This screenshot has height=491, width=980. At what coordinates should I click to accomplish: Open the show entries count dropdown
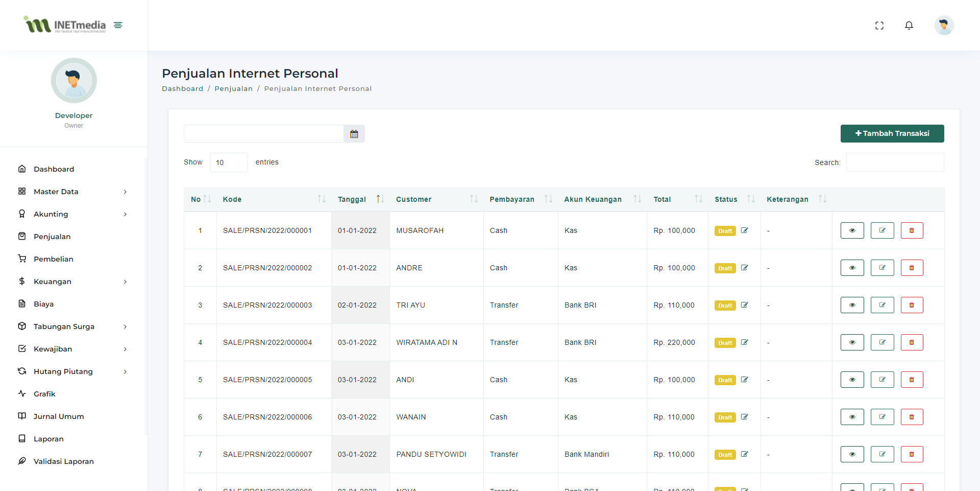pyautogui.click(x=228, y=162)
